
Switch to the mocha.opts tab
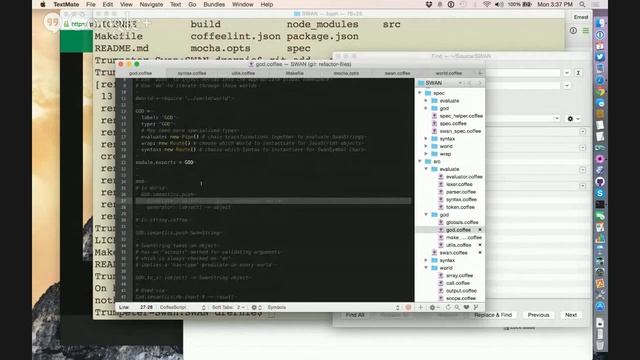(x=346, y=73)
